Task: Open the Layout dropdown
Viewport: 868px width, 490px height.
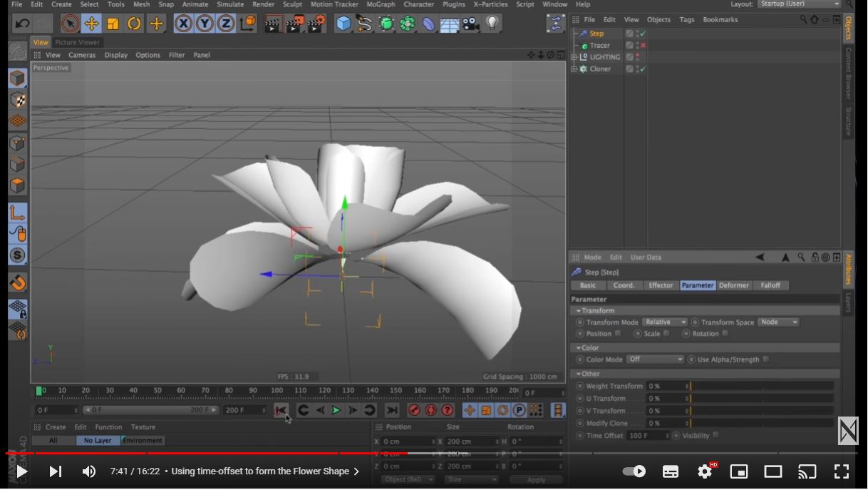Action: coord(800,4)
